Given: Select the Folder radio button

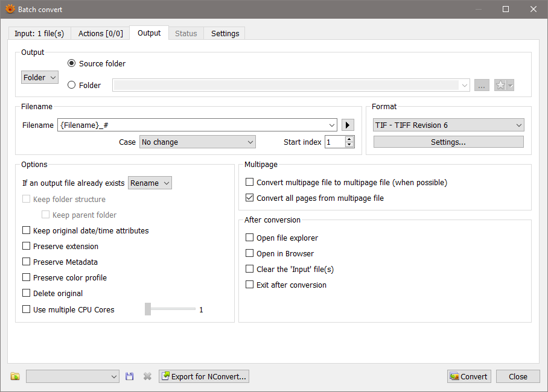Looking at the screenshot, I should tap(72, 85).
